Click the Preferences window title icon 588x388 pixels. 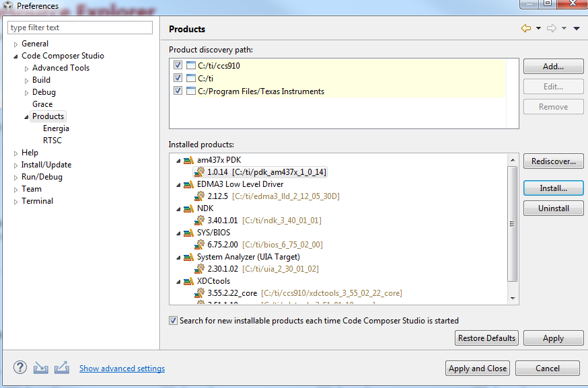(8, 5)
